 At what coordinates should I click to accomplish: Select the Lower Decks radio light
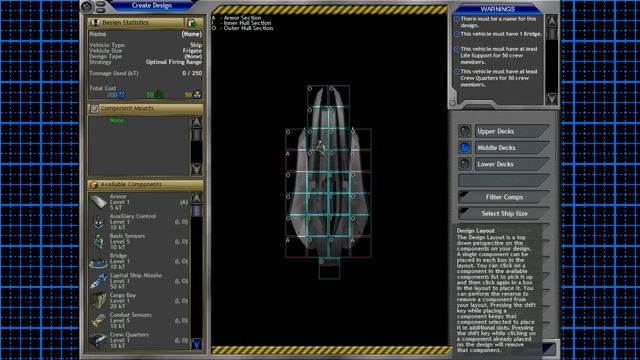coord(464,164)
